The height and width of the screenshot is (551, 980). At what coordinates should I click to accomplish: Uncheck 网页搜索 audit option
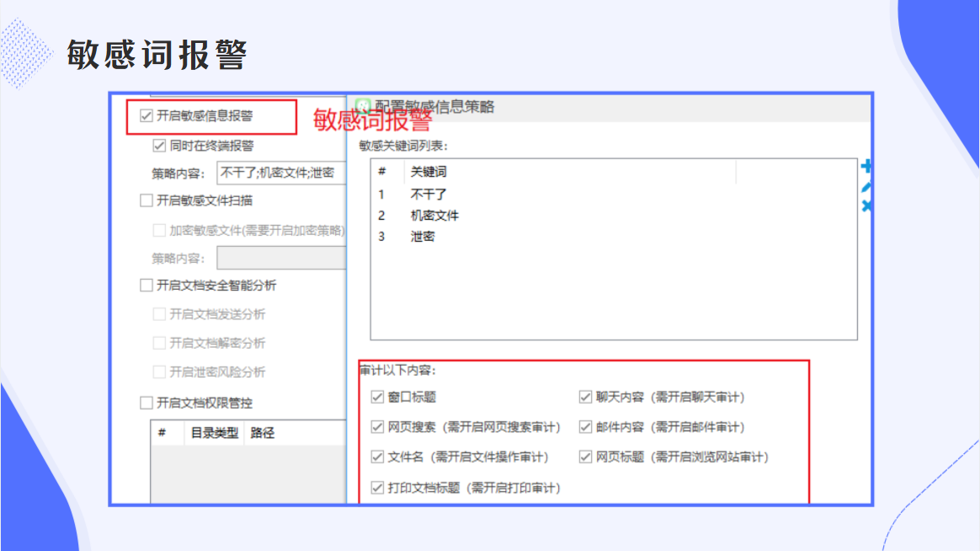point(377,426)
